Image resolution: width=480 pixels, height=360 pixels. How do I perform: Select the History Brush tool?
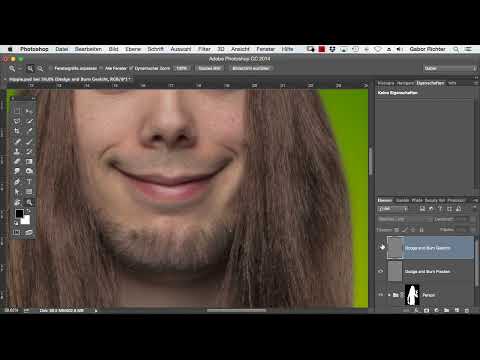click(29, 151)
